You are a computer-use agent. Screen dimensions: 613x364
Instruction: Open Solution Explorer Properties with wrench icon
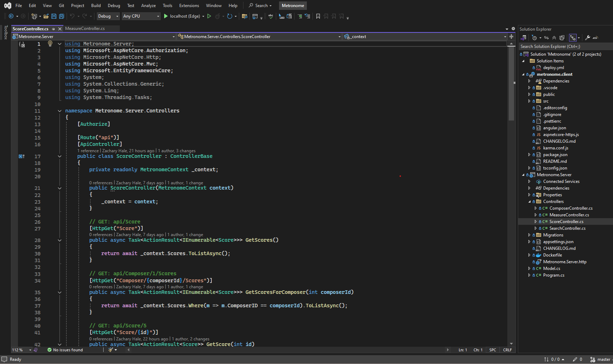tap(588, 38)
